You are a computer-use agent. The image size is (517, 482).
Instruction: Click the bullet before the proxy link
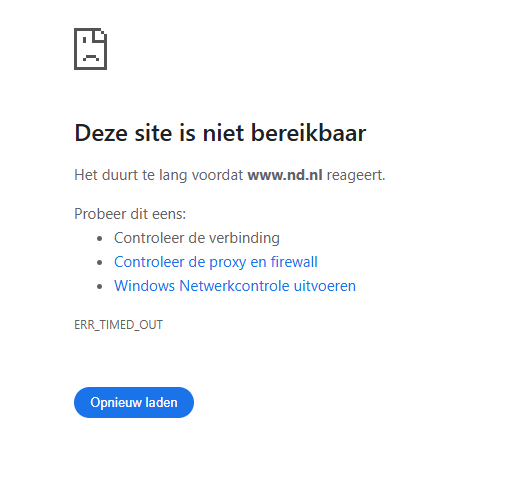pyautogui.click(x=99, y=263)
